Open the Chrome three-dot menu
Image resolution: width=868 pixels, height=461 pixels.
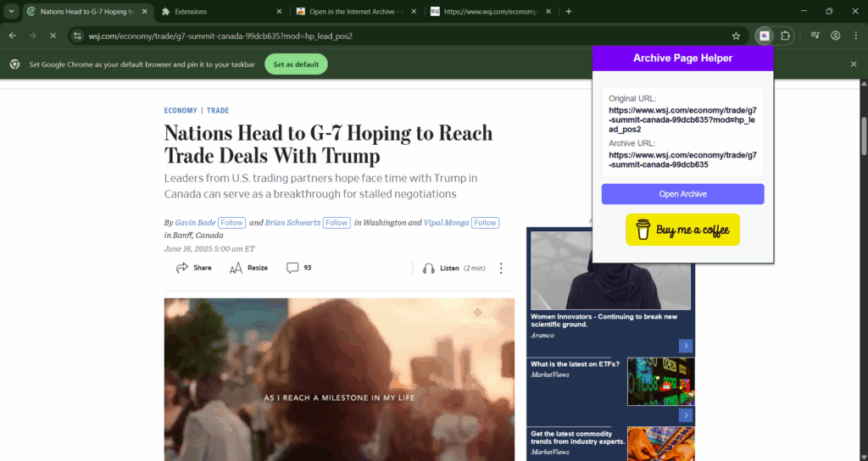(855, 36)
